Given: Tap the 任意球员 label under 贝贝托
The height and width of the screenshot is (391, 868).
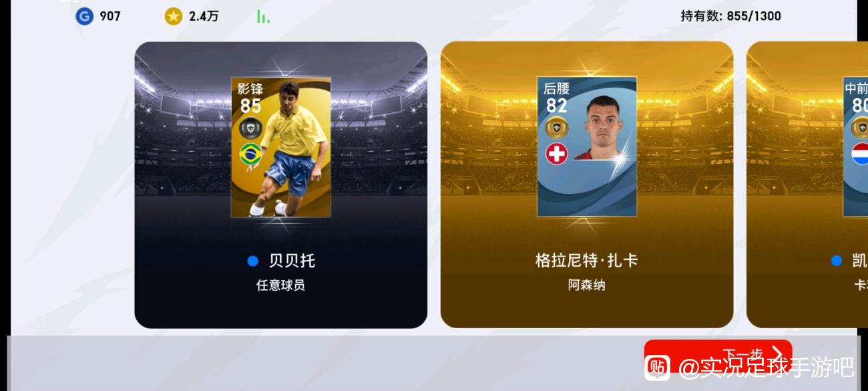Looking at the screenshot, I should [280, 285].
